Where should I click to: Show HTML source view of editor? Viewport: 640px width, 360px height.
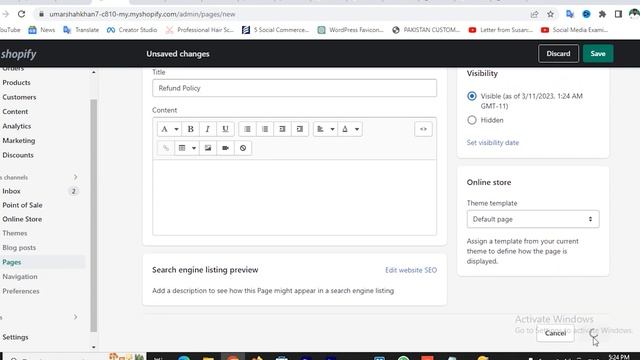pyautogui.click(x=423, y=129)
